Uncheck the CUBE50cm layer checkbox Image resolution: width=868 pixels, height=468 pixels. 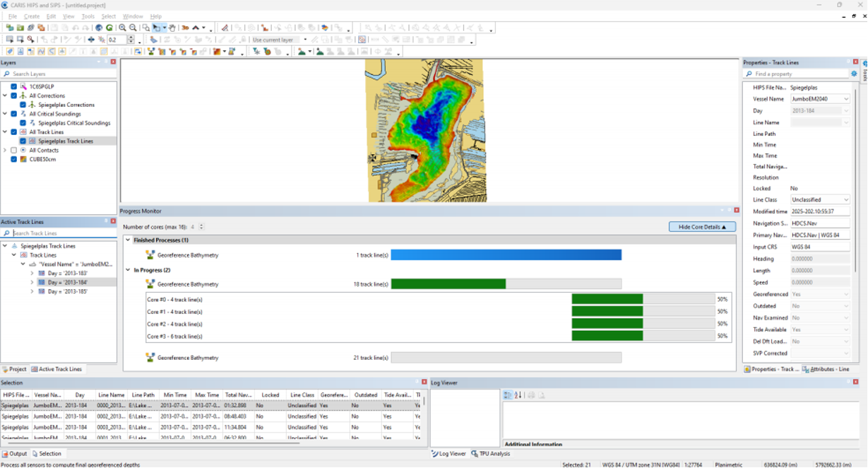(13, 160)
